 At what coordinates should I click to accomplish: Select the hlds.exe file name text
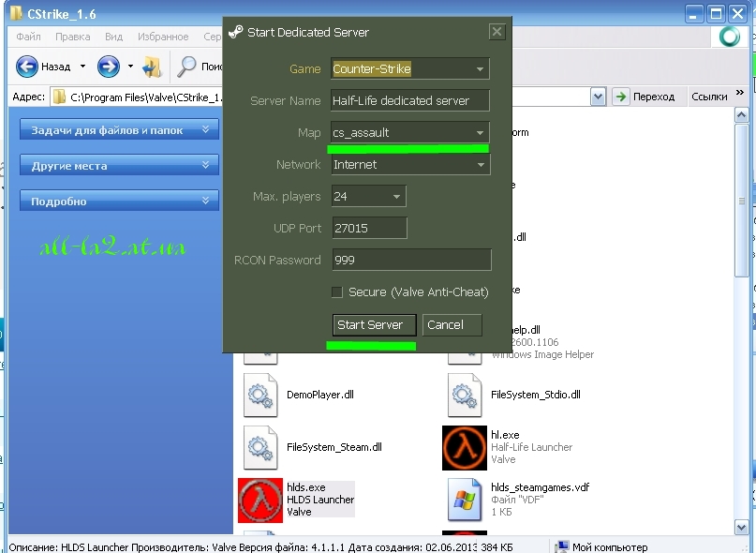click(306, 487)
